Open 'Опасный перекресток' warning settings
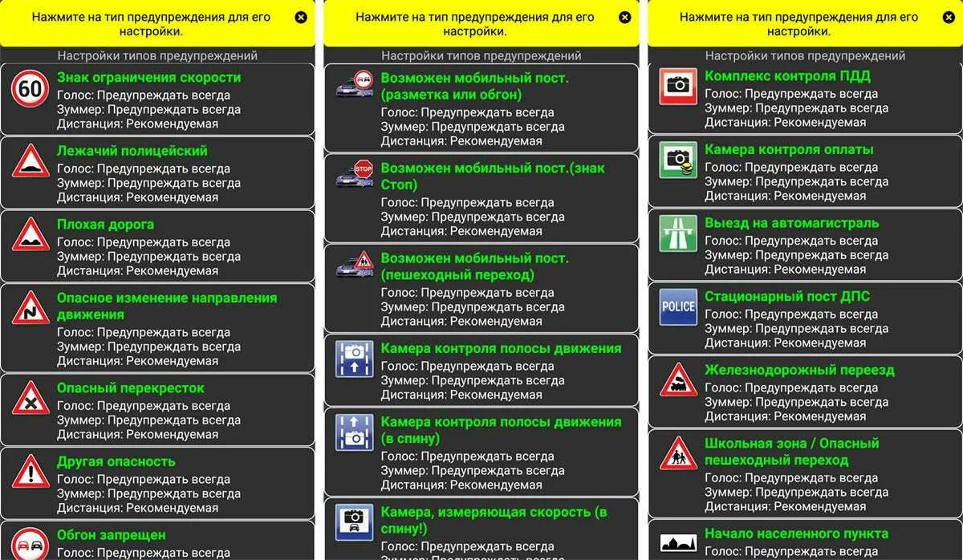This screenshot has width=963, height=560. 157,410
